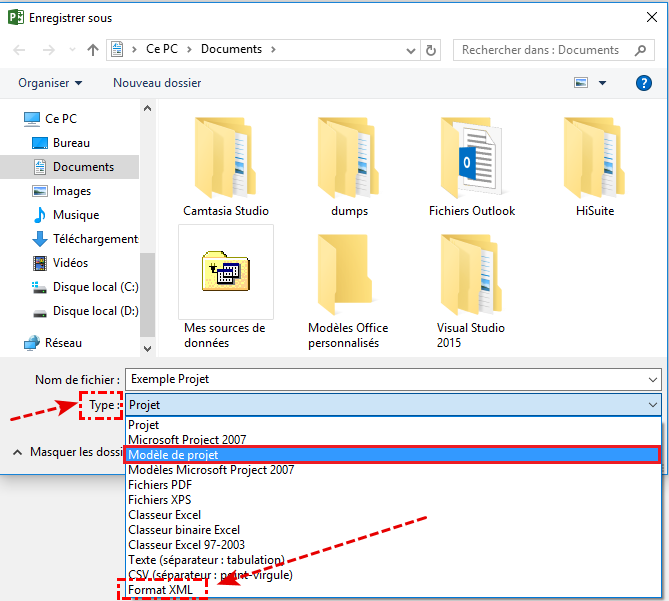Screen dimensions: 669x601
Task: Collapse the Type combo box
Action: 653,405
